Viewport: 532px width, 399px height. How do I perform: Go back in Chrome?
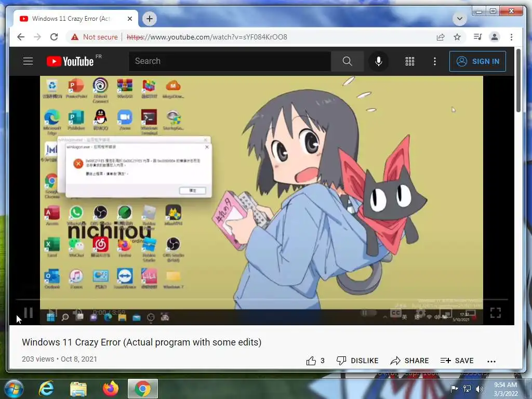(21, 37)
